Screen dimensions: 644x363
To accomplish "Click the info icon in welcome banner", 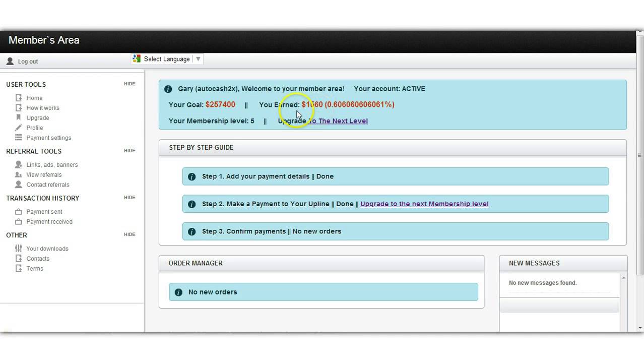I will (x=168, y=89).
